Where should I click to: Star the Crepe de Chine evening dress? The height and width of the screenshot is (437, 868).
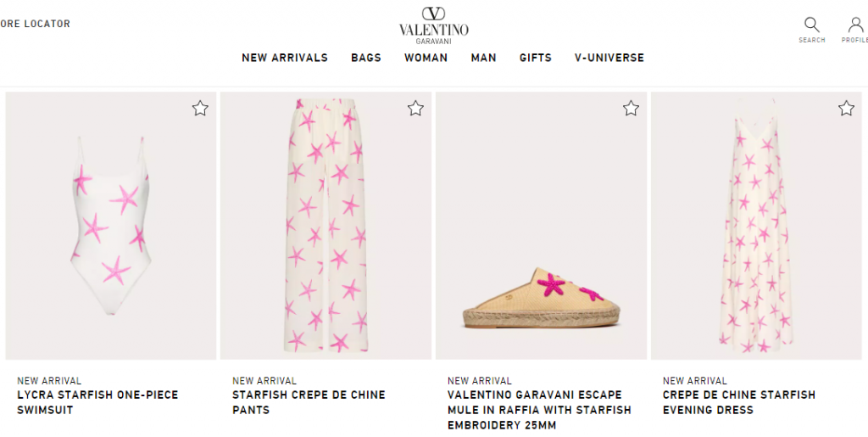coord(846,108)
